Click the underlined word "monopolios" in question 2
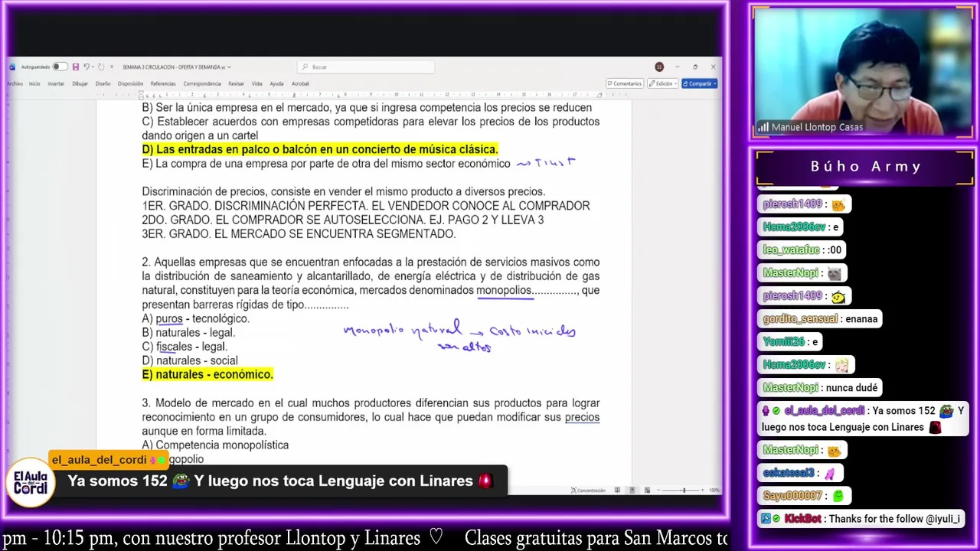 504,290
